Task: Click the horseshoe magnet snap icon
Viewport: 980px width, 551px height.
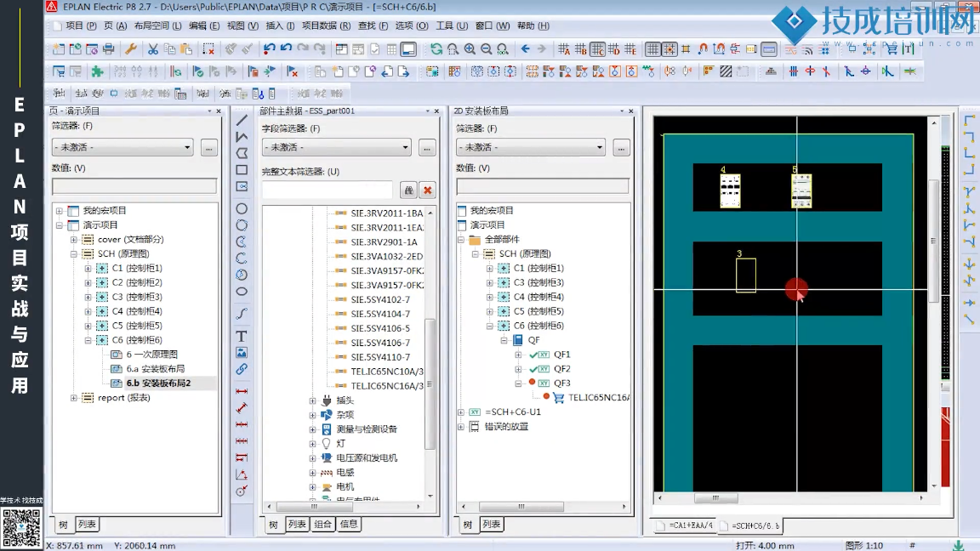Action: click(x=703, y=48)
